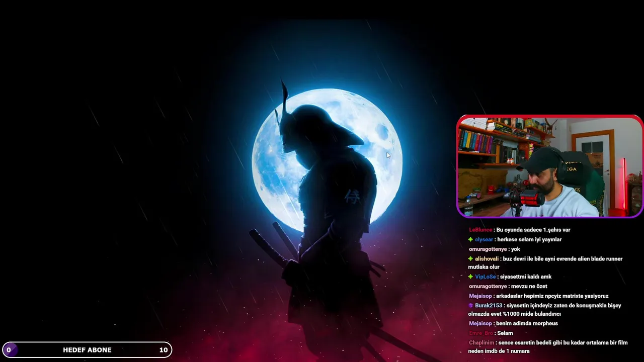
Task: Click message 'benim adimda morpheus'
Action: pyautogui.click(x=527, y=323)
